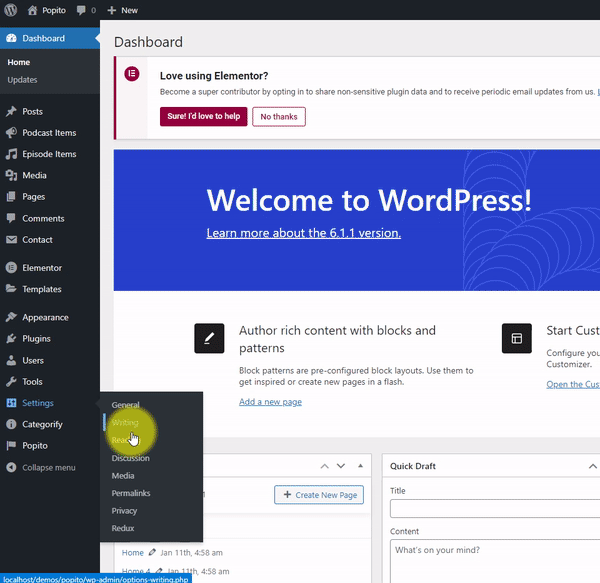Click the Collapse menu label
This screenshot has width=600, height=583.
point(49,467)
